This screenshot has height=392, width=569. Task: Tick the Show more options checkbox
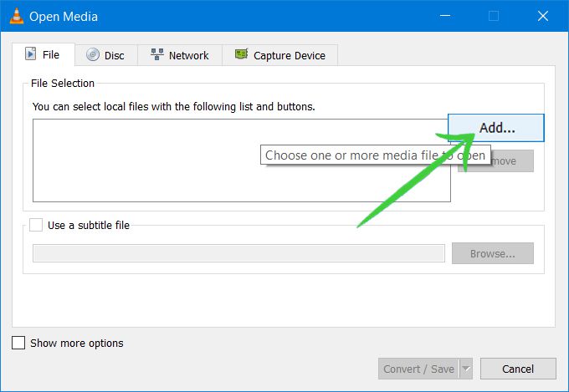pos(18,343)
